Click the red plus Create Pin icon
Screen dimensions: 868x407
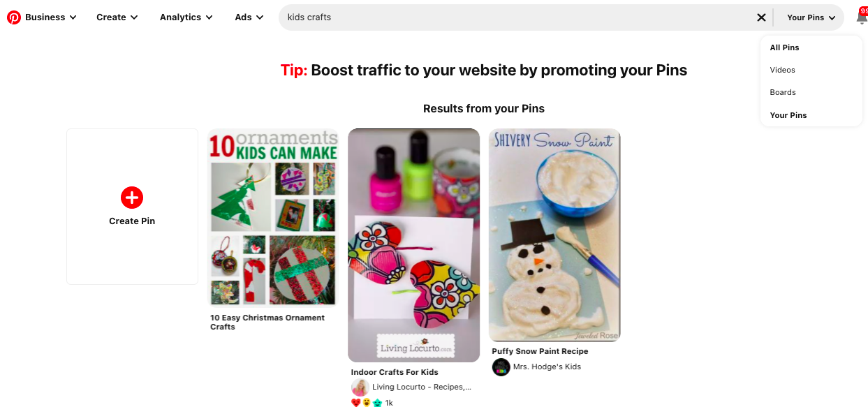point(132,198)
